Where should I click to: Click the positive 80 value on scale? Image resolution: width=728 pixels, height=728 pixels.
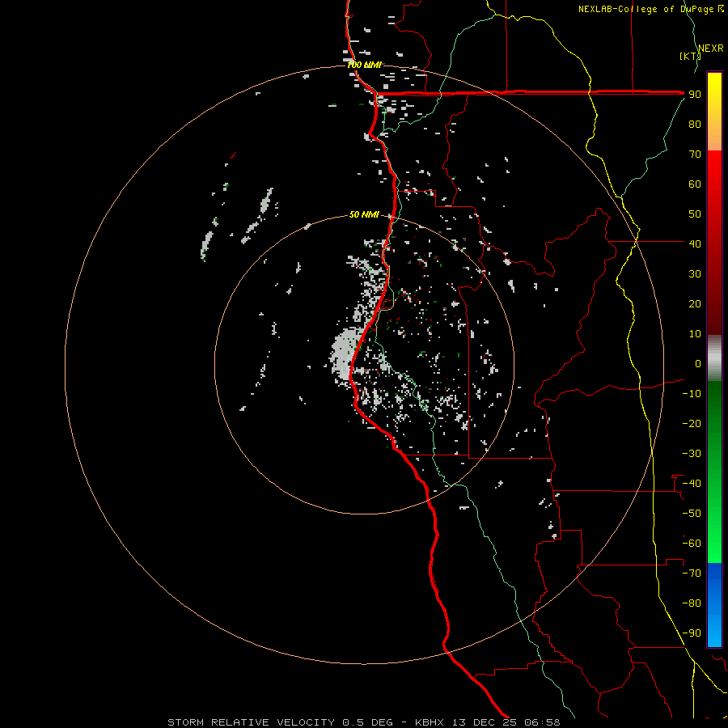point(695,124)
